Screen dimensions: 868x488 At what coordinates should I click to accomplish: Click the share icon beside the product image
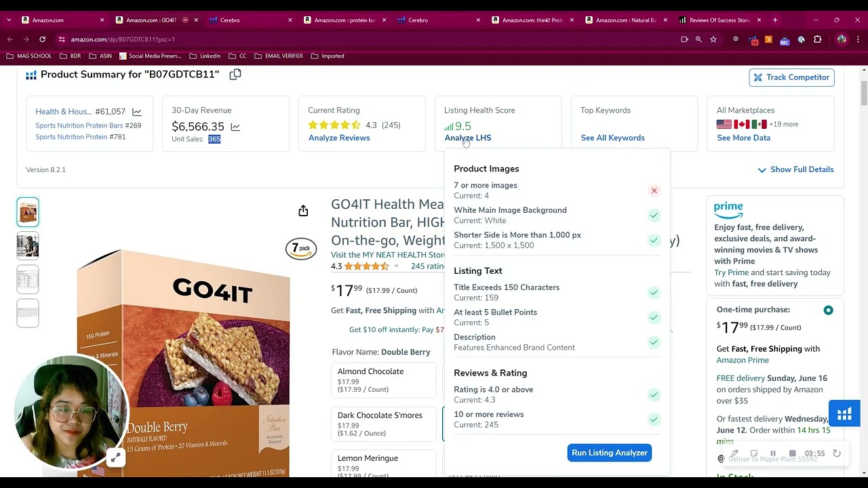[x=303, y=211]
